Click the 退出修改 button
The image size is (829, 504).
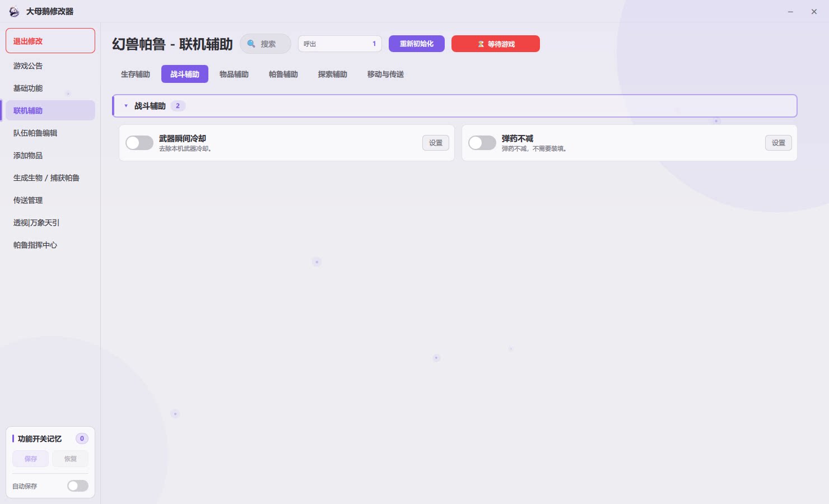[x=50, y=41]
